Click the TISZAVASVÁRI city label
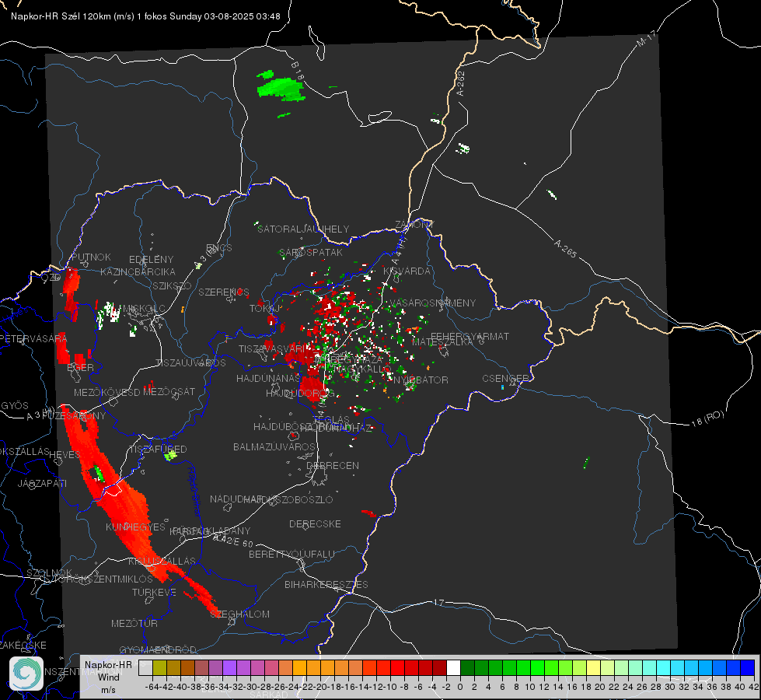This screenshot has height=700, width=761. (x=272, y=348)
